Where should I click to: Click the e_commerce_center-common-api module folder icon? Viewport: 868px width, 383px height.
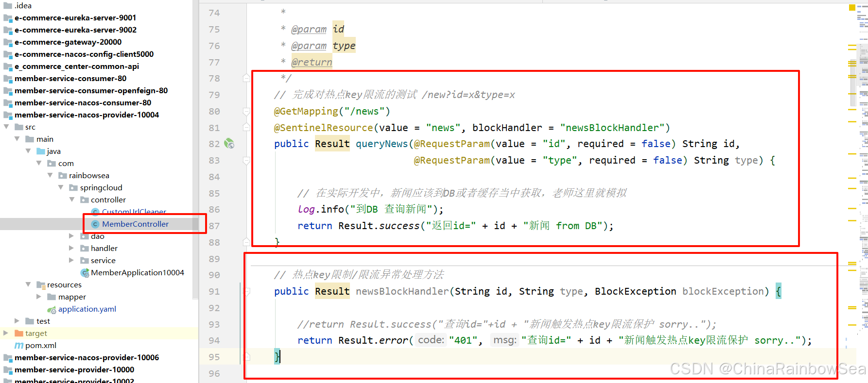click(8, 67)
